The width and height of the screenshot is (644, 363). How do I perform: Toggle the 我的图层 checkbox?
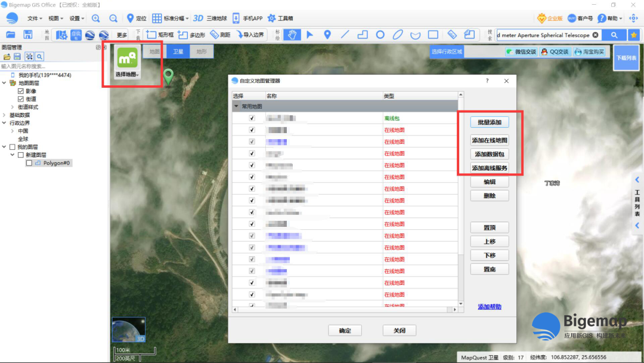(13, 147)
